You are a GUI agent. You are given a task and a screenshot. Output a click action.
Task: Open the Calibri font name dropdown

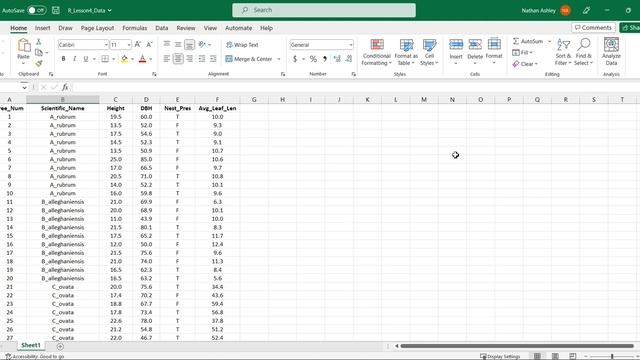tap(106, 44)
